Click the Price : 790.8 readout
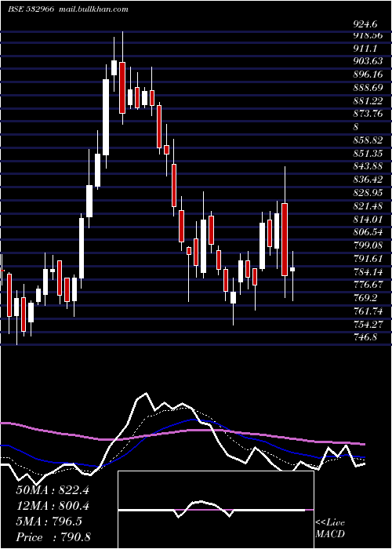The height and width of the screenshot is (549, 392). (53, 537)
